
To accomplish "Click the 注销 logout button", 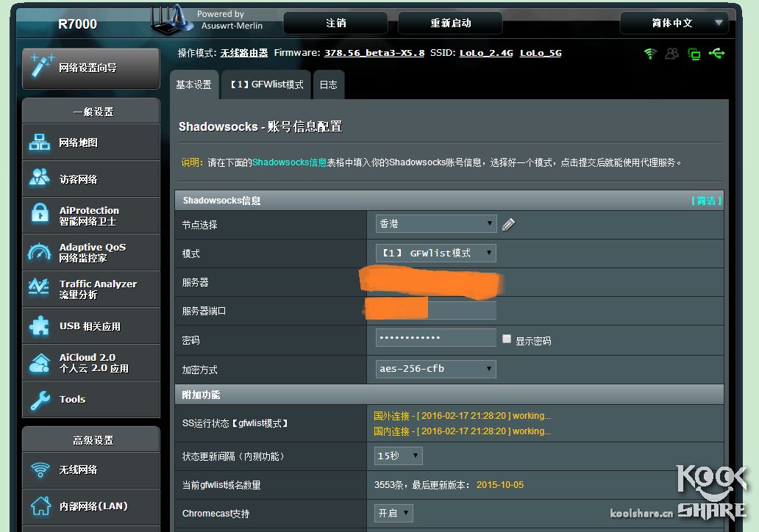I will [335, 23].
